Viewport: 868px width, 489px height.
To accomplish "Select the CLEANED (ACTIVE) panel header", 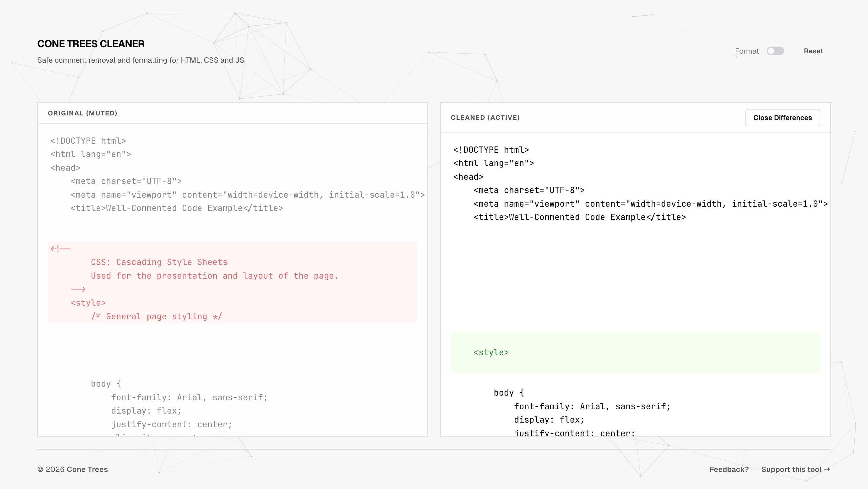I will 485,118.
